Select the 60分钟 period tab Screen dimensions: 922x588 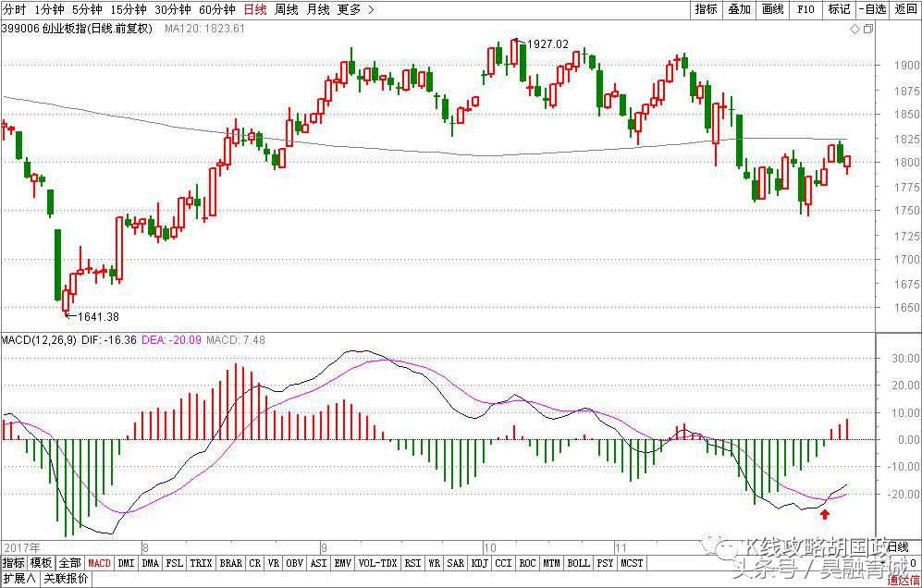217,9
